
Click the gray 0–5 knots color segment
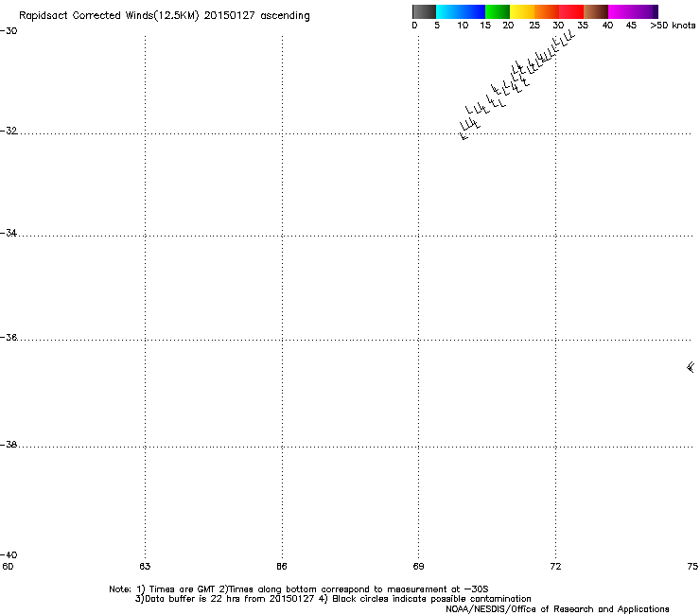click(424, 11)
